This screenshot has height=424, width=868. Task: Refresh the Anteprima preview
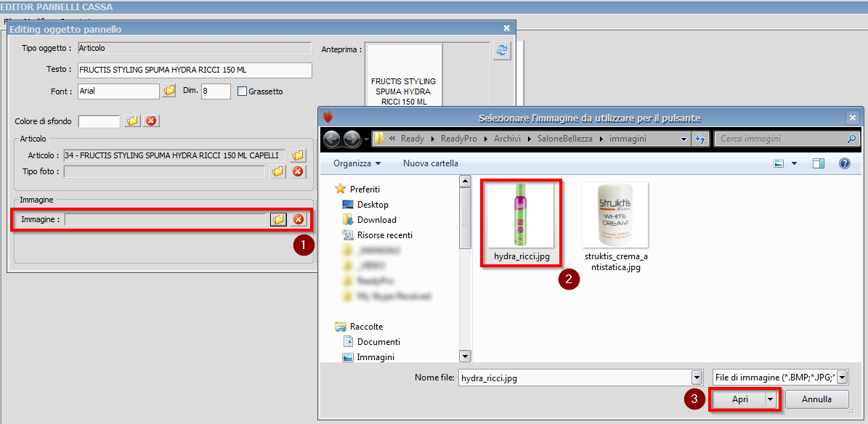501,50
